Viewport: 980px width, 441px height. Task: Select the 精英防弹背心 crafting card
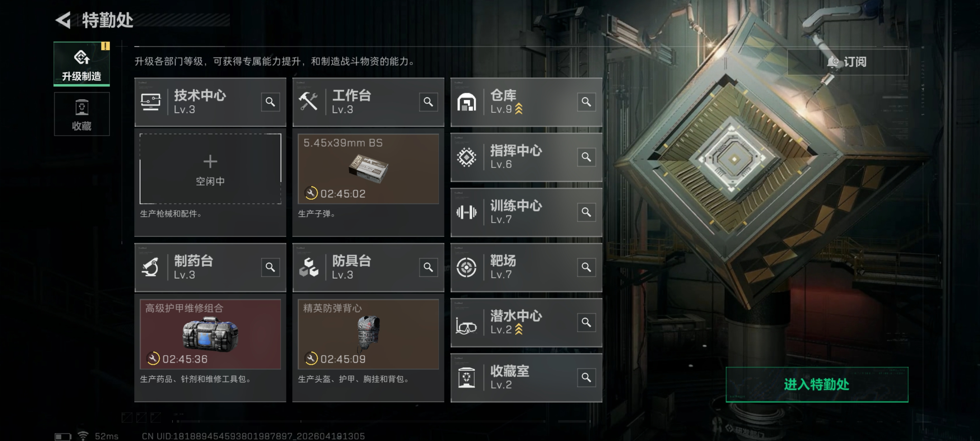(368, 334)
